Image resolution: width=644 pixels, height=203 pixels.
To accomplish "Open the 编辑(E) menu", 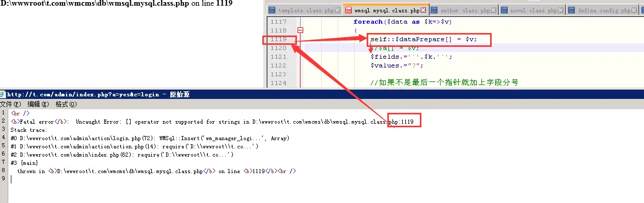I will coord(38,104).
